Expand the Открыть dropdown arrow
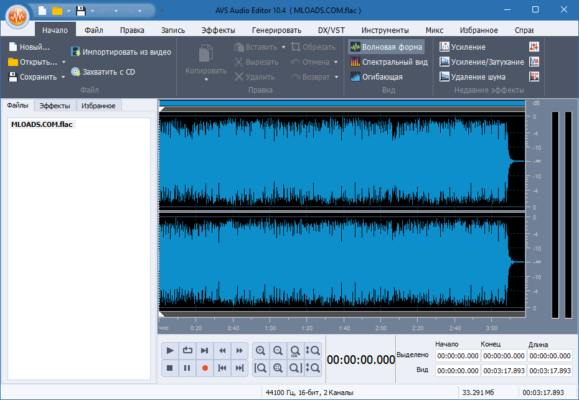579x400 pixels. 64,62
